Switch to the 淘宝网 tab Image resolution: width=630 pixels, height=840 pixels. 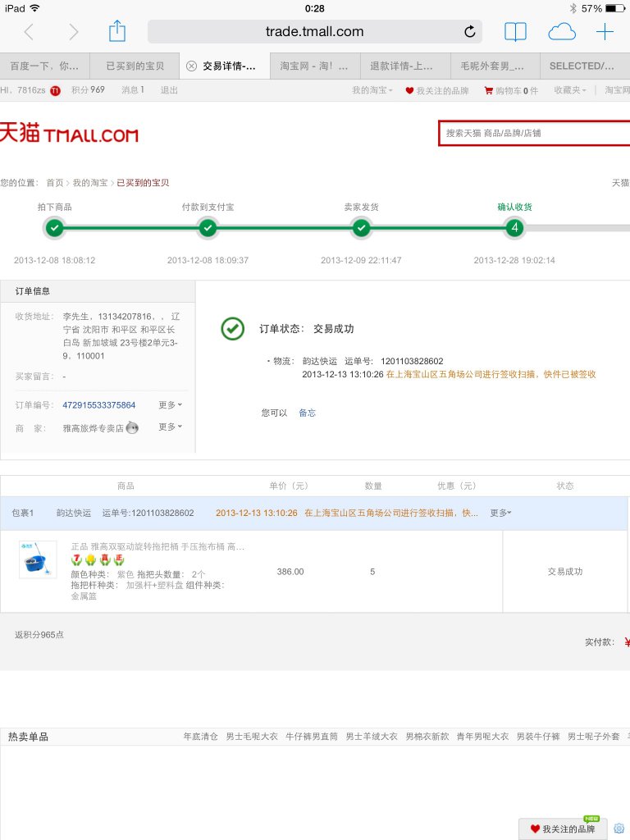[315, 66]
